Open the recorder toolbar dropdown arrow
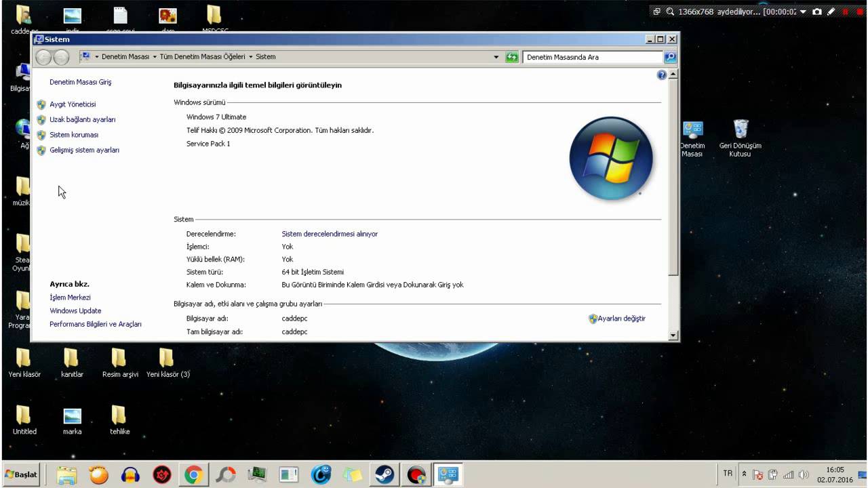This screenshot has width=868, height=488. pyautogui.click(x=804, y=12)
